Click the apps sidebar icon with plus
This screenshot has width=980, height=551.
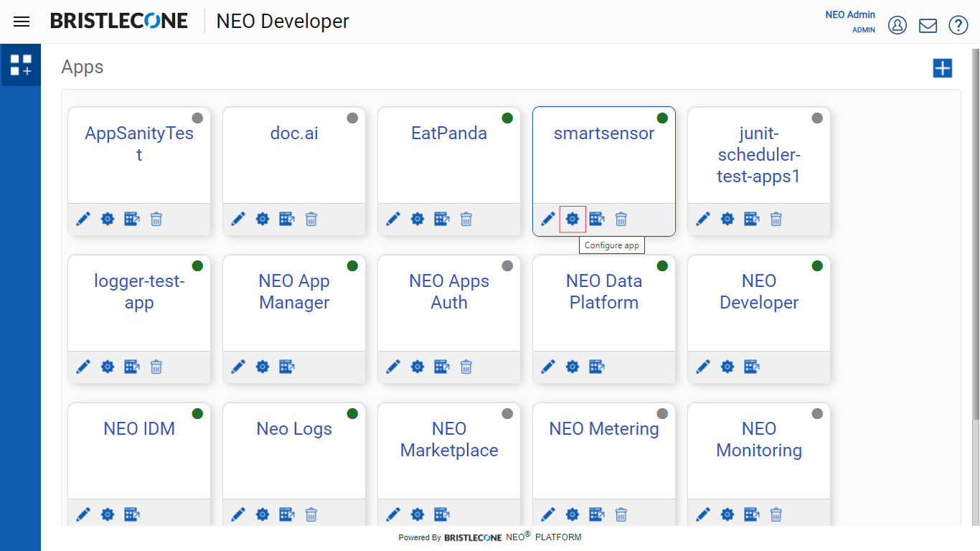(21, 65)
